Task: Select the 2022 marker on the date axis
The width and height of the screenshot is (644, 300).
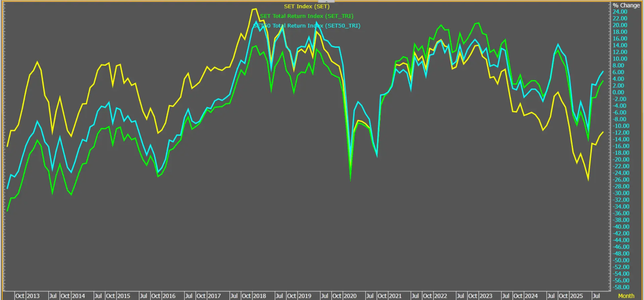Action: coord(440,296)
